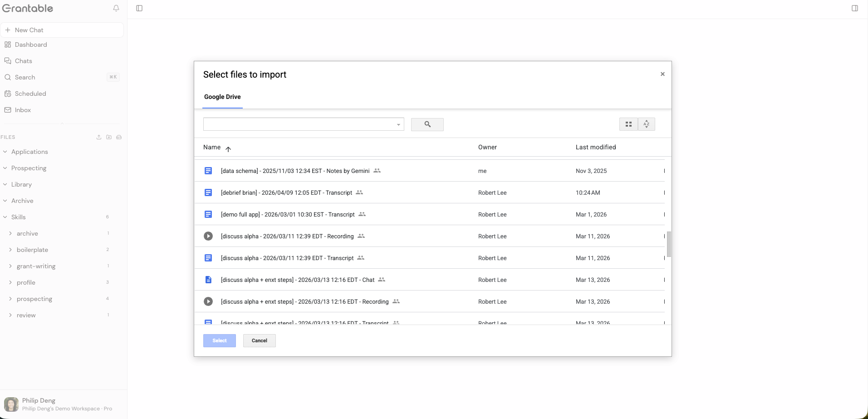
Task: Click the doc icon for discuss alpha 03/11 Transcript
Action: pos(208,258)
